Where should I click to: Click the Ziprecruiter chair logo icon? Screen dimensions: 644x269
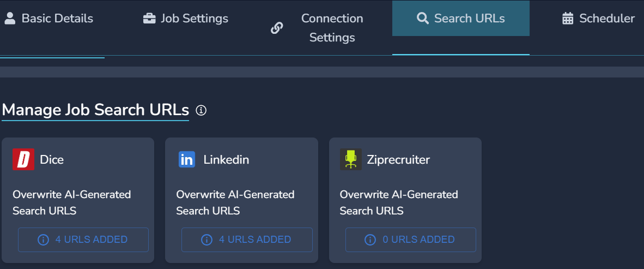tap(350, 159)
